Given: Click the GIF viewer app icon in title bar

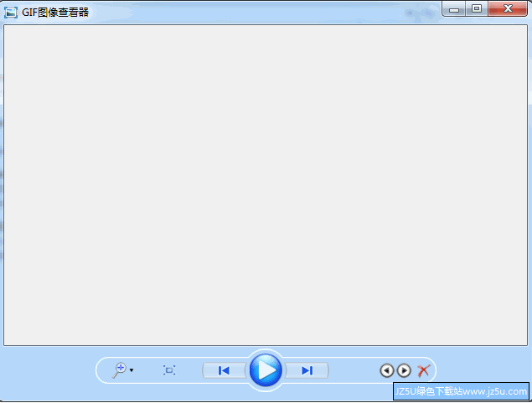Looking at the screenshot, I should click(x=11, y=13).
